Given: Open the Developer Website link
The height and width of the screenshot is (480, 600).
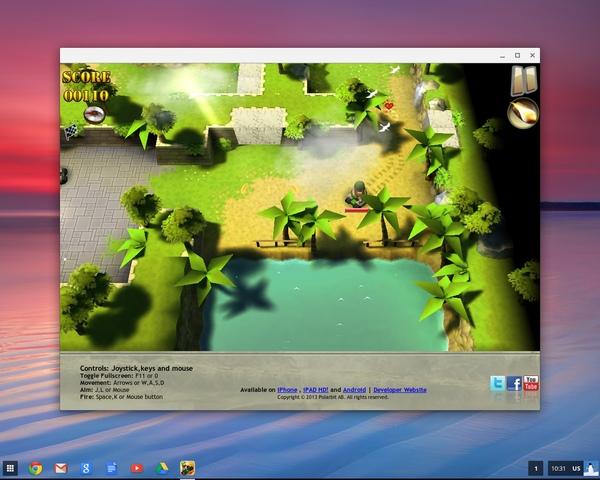Looking at the screenshot, I should [400, 390].
